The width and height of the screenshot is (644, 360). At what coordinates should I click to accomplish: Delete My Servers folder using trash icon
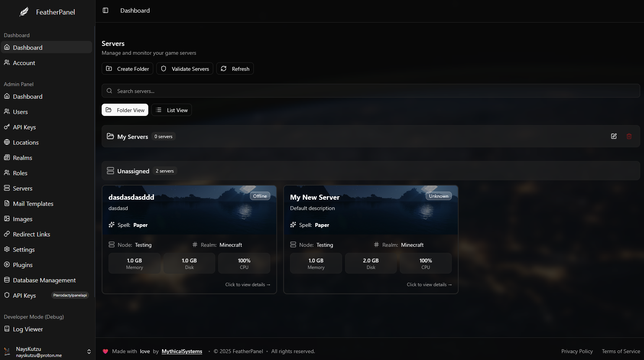click(629, 136)
